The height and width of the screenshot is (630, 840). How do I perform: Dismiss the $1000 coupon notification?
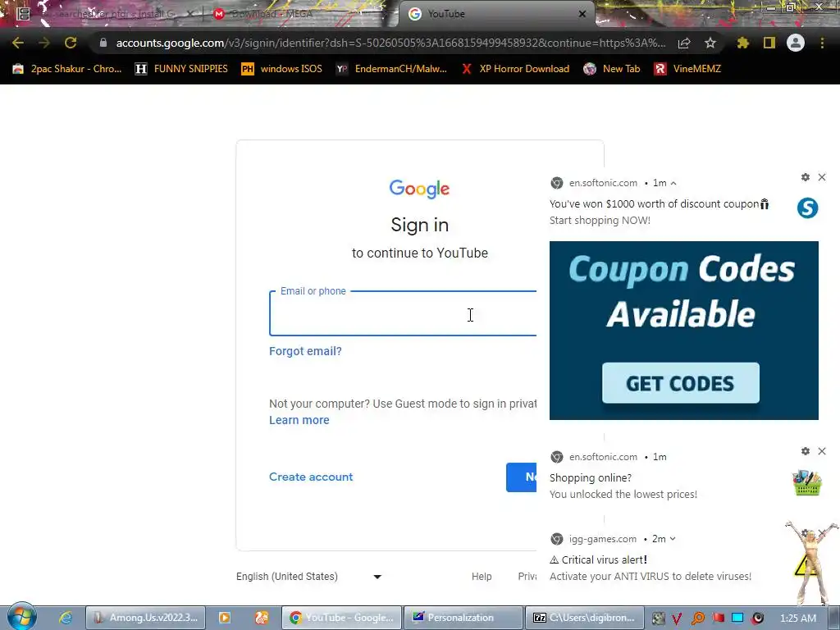(822, 177)
